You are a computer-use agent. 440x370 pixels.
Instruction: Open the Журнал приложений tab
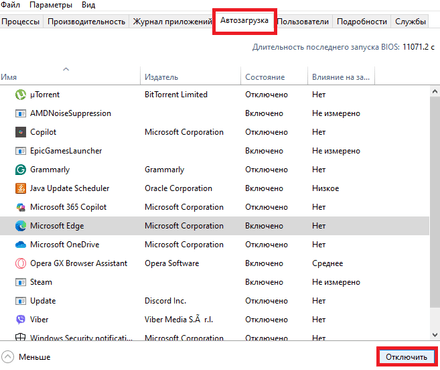172,22
